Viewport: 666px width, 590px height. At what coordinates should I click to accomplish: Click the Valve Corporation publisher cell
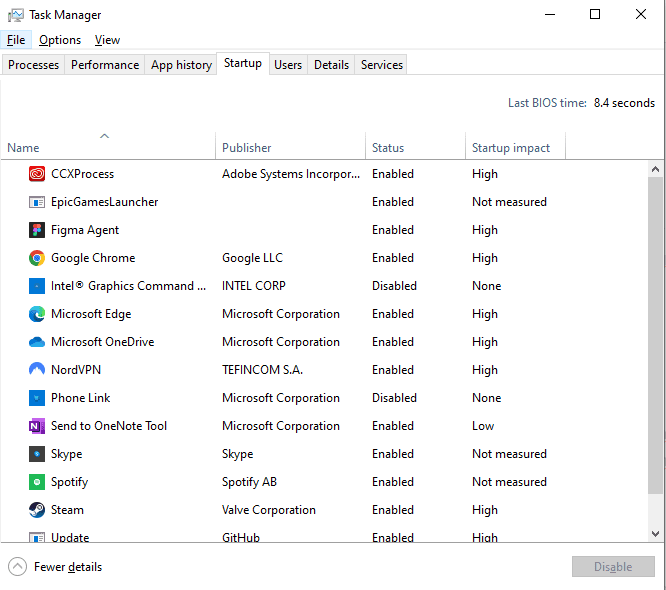pyautogui.click(x=269, y=510)
